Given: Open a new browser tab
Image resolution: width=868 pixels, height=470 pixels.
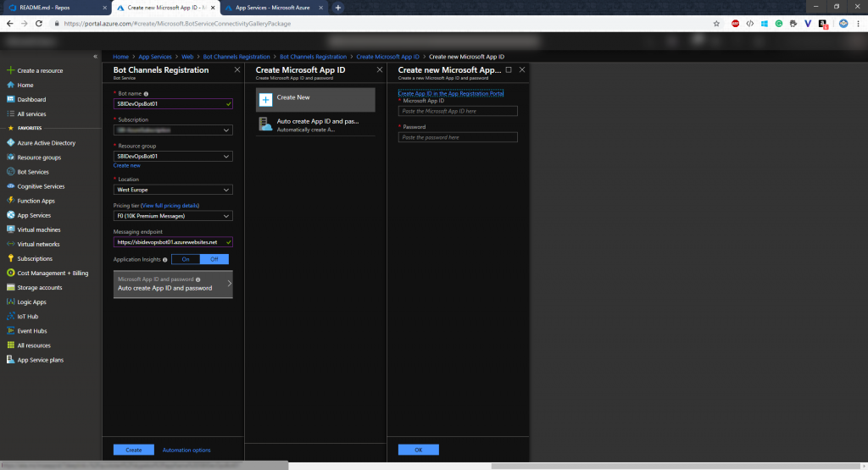Looking at the screenshot, I should pos(337,8).
